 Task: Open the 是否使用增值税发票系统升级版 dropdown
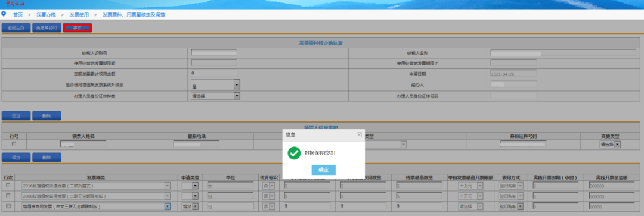point(216,85)
